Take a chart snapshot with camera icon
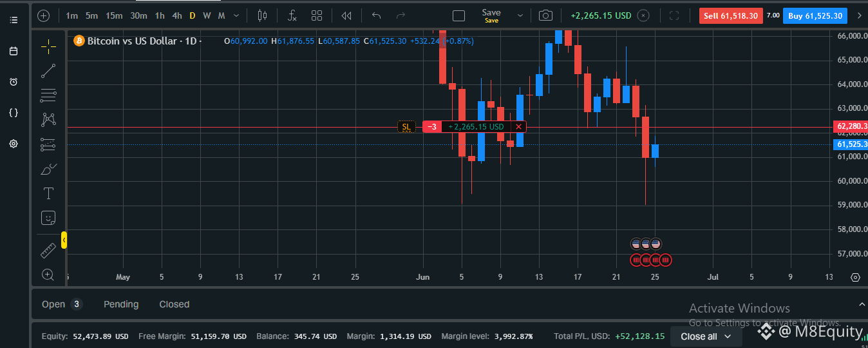This screenshot has height=348, width=868. [545, 15]
